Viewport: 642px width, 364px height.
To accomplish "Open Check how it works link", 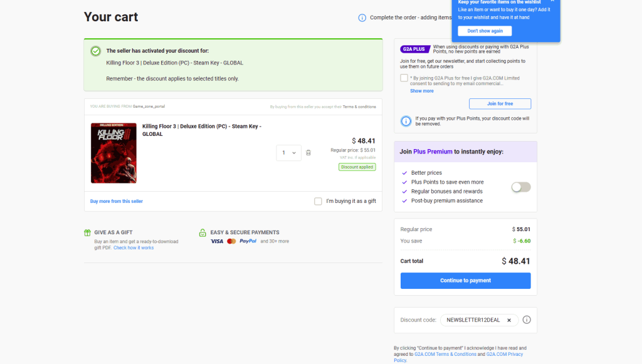I will tap(134, 248).
